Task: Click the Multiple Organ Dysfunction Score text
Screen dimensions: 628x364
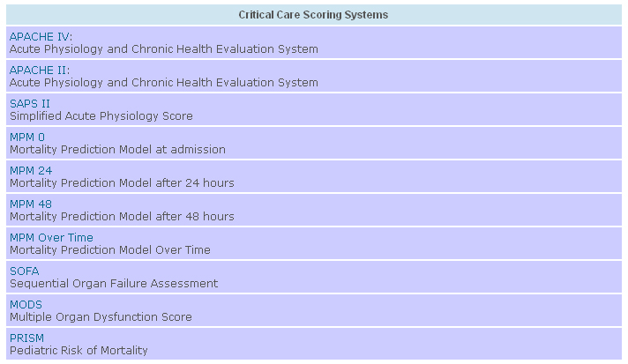Action: 101,317
